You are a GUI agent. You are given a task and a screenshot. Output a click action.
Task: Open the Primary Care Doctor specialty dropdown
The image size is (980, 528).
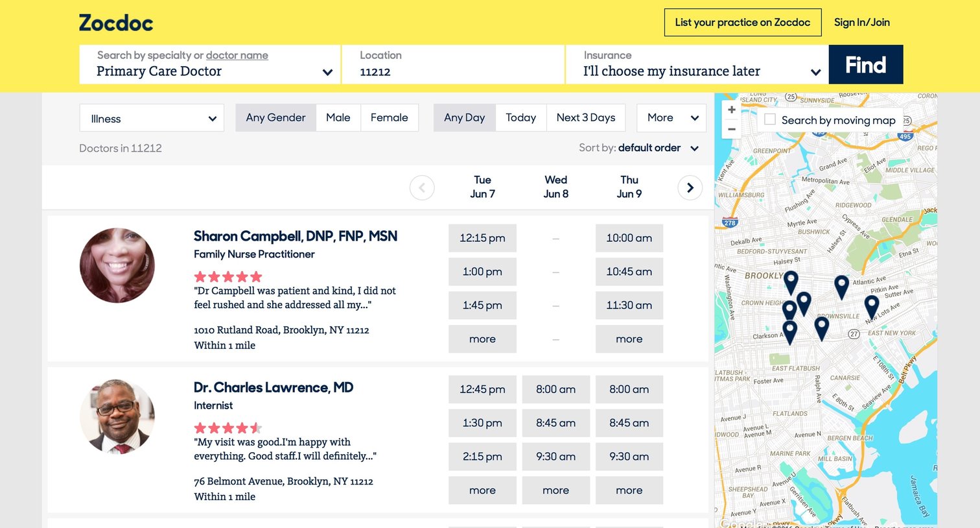coord(209,64)
